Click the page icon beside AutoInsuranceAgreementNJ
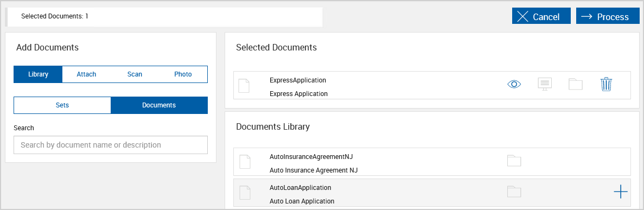Viewport: 644px width, 210px height. [x=245, y=162]
